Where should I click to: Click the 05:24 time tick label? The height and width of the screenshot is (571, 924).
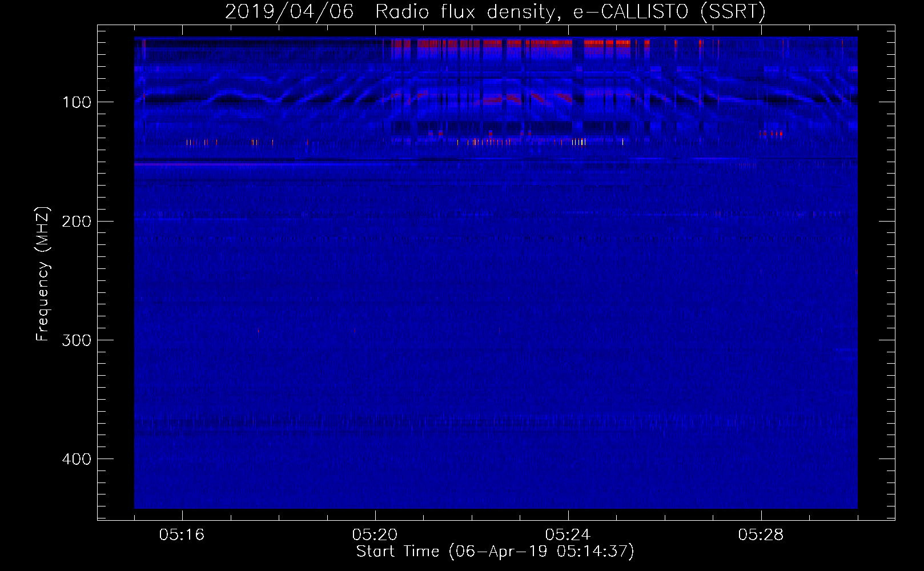coord(568,534)
